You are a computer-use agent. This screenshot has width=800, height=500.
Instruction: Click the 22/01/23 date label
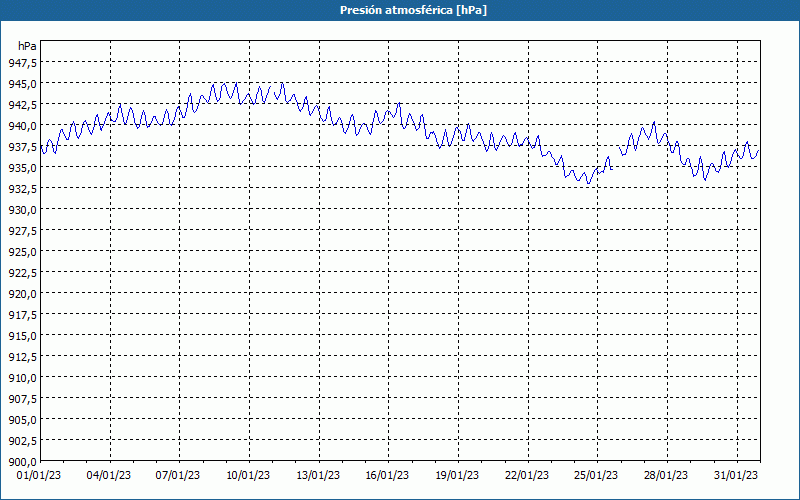(527, 475)
